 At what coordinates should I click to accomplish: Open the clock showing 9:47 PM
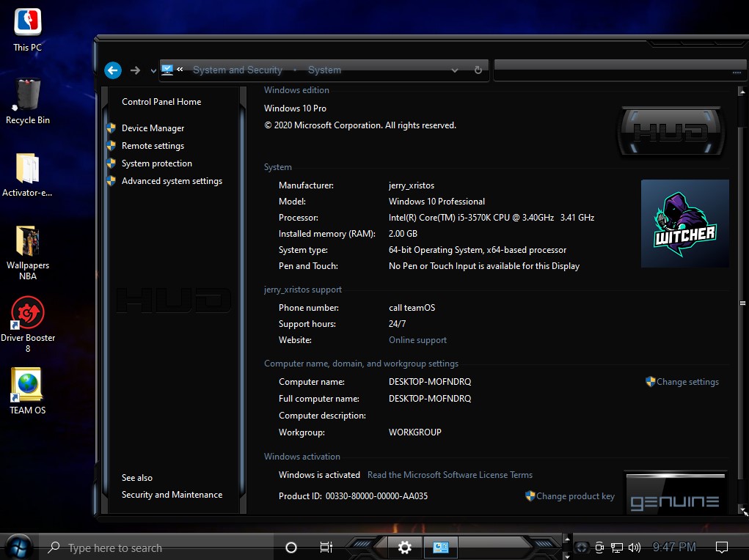pyautogui.click(x=674, y=547)
